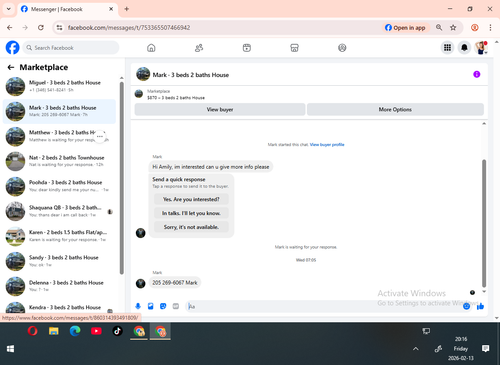This screenshot has width=500, height=365.
Task: Open the Friends icon in top navigation
Action: click(x=199, y=48)
